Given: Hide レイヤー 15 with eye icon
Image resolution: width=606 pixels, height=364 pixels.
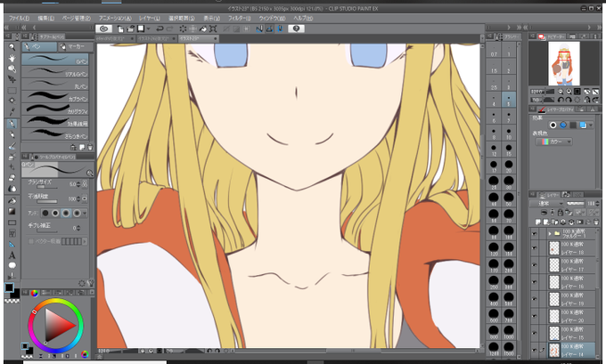Looking at the screenshot, I should click(534, 333).
